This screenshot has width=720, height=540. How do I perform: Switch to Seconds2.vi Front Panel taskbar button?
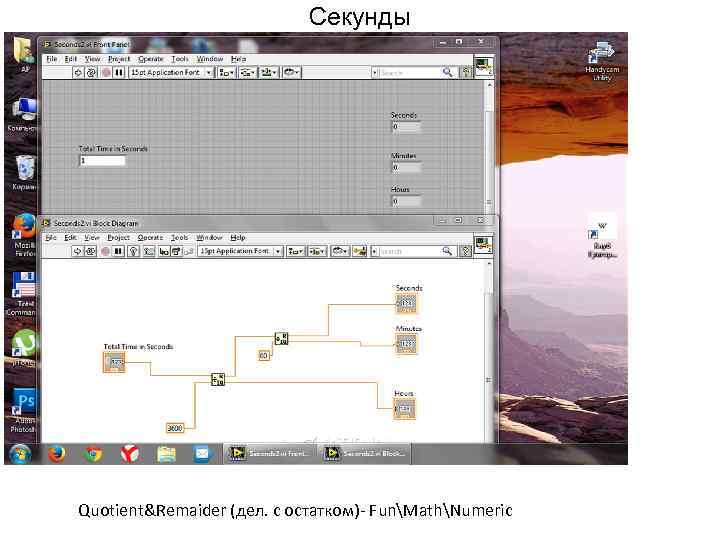(x=270, y=454)
